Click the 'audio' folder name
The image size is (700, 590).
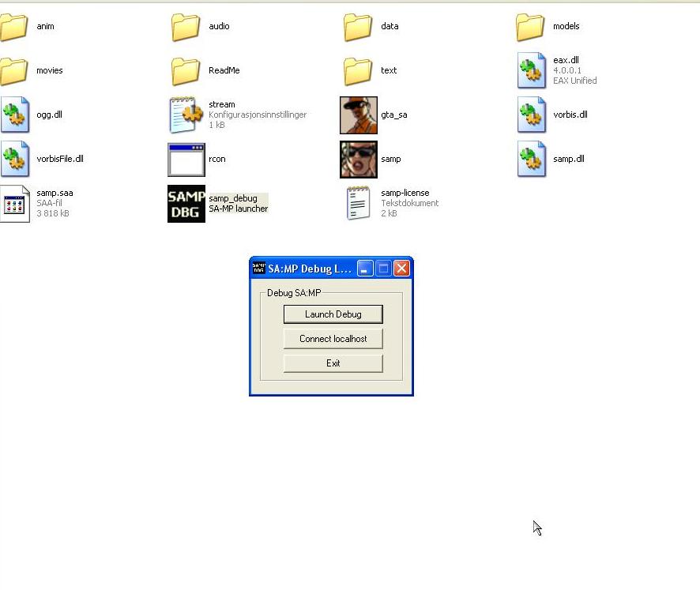coord(219,26)
